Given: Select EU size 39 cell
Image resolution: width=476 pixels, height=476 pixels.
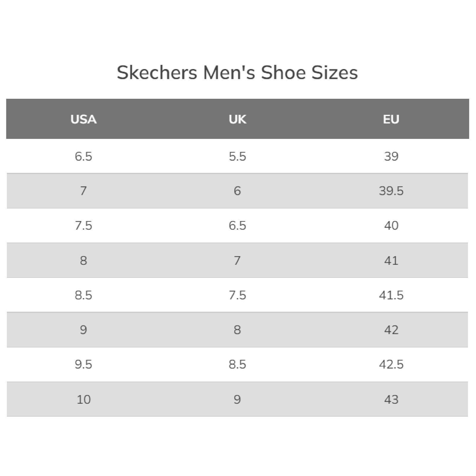Looking at the screenshot, I should click(391, 156).
